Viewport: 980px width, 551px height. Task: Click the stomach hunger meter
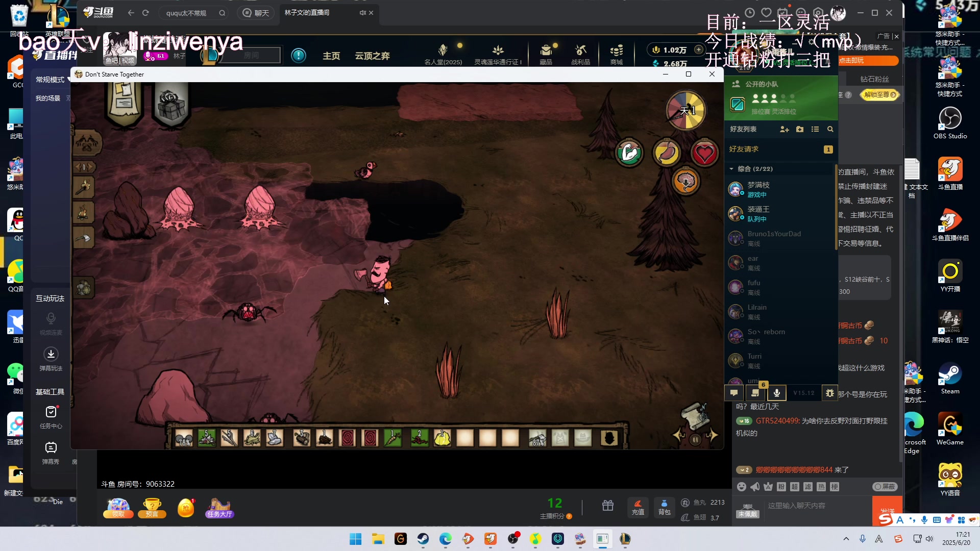click(667, 153)
